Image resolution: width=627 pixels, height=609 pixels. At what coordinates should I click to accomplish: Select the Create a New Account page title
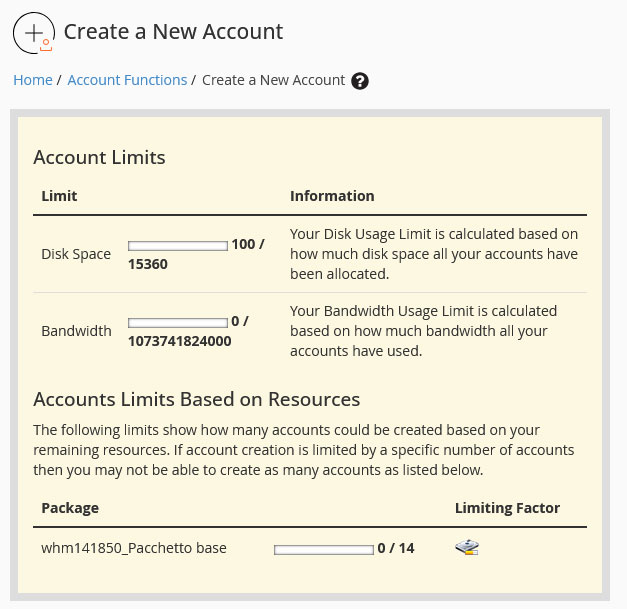pos(173,32)
